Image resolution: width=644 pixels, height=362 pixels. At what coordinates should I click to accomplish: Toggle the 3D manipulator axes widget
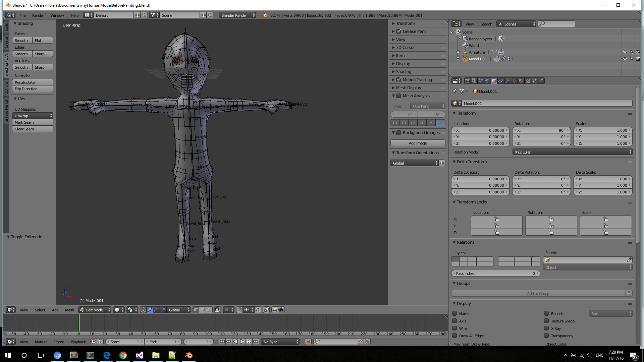click(143, 310)
